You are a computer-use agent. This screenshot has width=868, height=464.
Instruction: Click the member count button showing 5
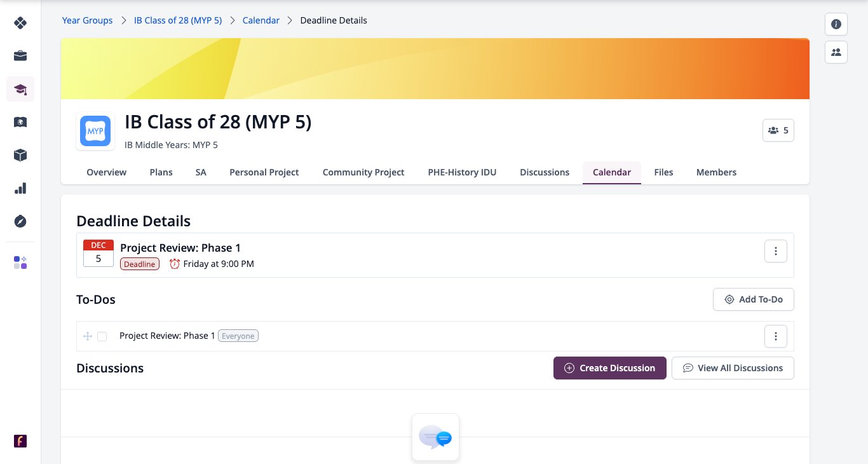778,130
